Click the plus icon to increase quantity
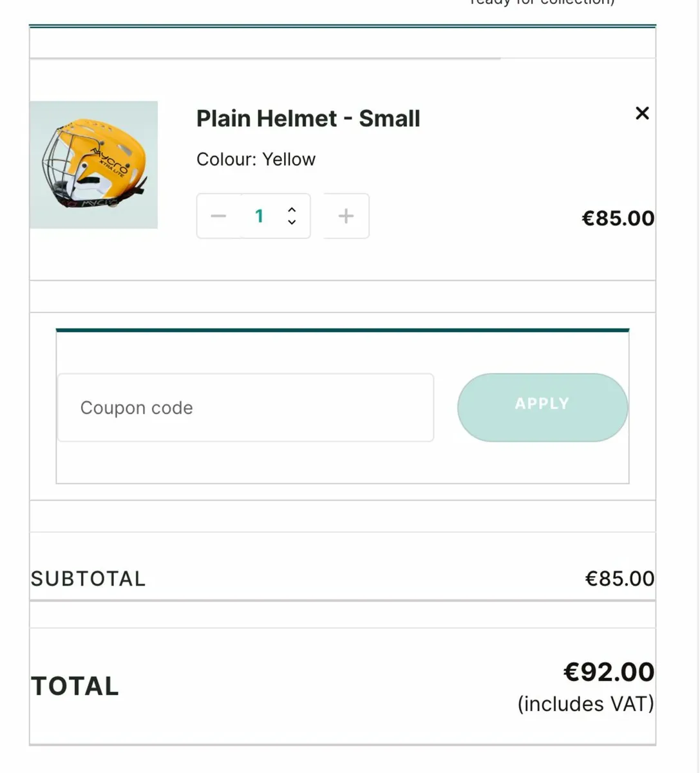This screenshot has height=773, width=700. click(345, 216)
